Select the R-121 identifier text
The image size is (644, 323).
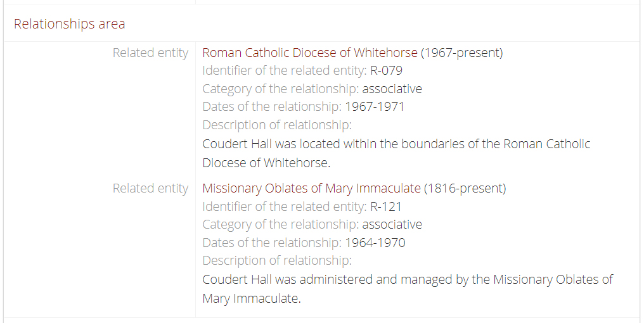click(x=385, y=206)
